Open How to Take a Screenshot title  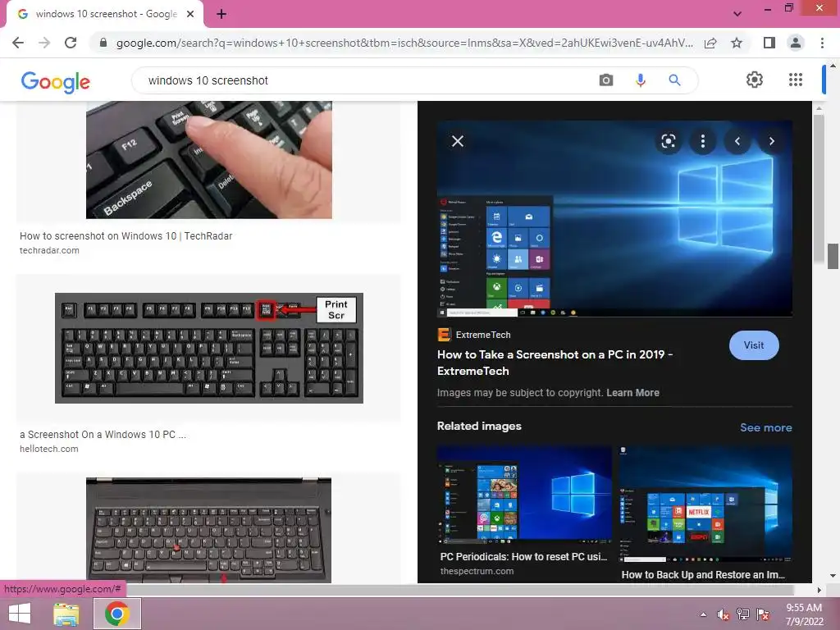click(x=555, y=363)
